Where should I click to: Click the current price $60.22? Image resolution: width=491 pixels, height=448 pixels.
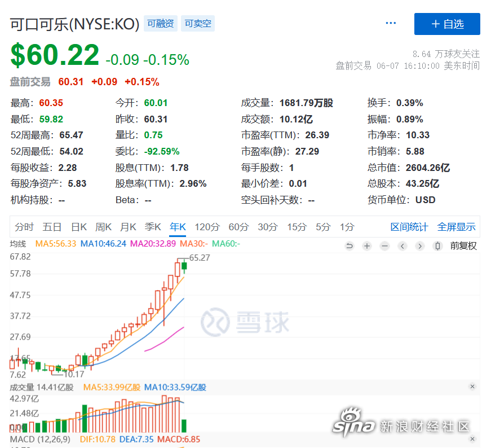pyautogui.click(x=55, y=55)
